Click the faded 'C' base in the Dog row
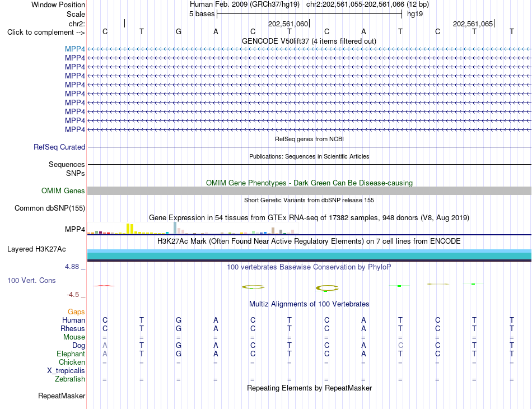Screen dimensions: 532x409 click(x=400, y=346)
